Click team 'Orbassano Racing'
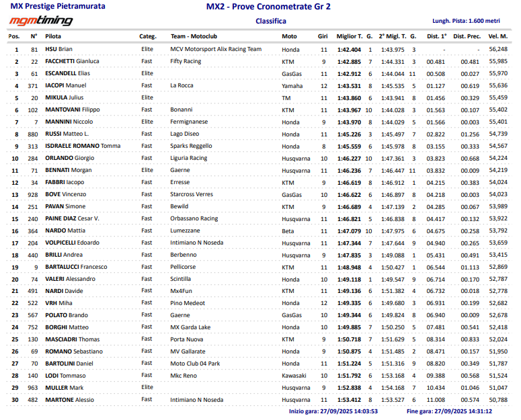This screenshot has height=420, width=521. point(194,218)
